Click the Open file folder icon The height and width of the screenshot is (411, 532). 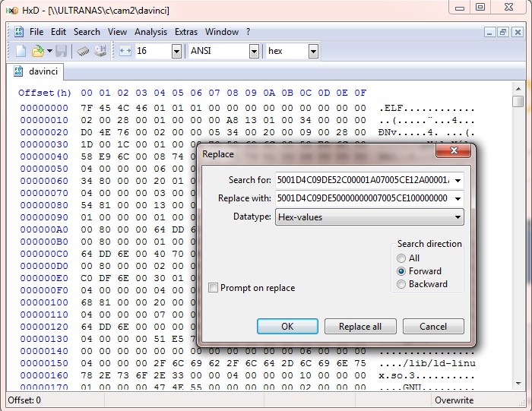coord(37,51)
